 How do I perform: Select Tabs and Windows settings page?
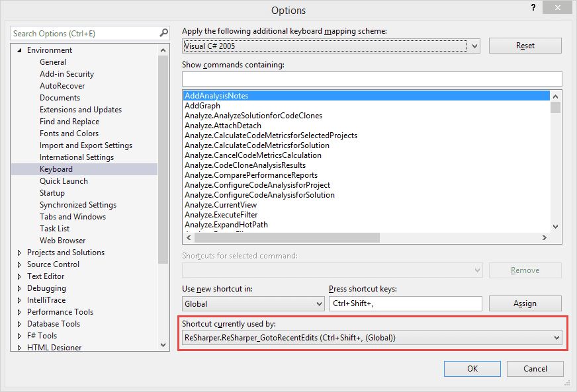pyautogui.click(x=72, y=217)
